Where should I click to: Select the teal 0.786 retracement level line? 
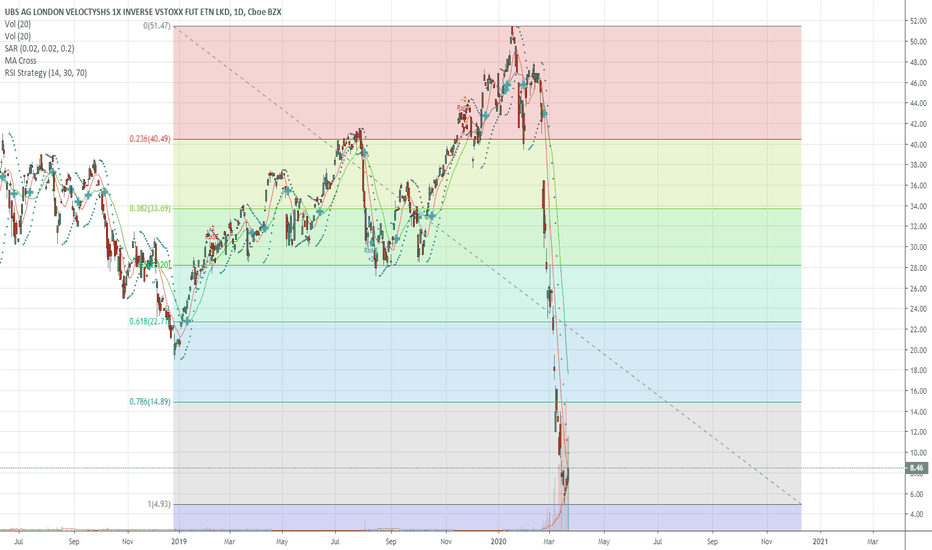tap(487, 402)
